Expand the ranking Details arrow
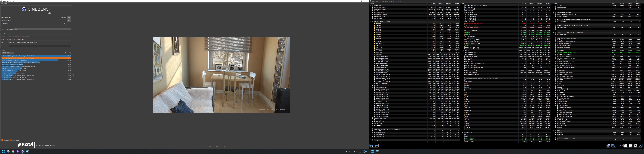This screenshot has height=154, width=644. coord(71,53)
